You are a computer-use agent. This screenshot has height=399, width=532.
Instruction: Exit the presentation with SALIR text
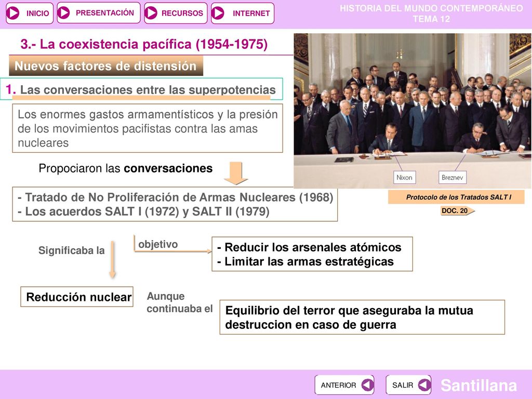click(x=403, y=385)
